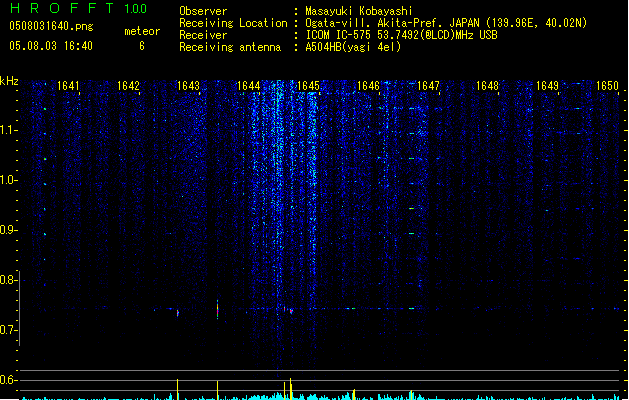Click the 0.9 kHz frequency label

pyautogui.click(x=8, y=230)
